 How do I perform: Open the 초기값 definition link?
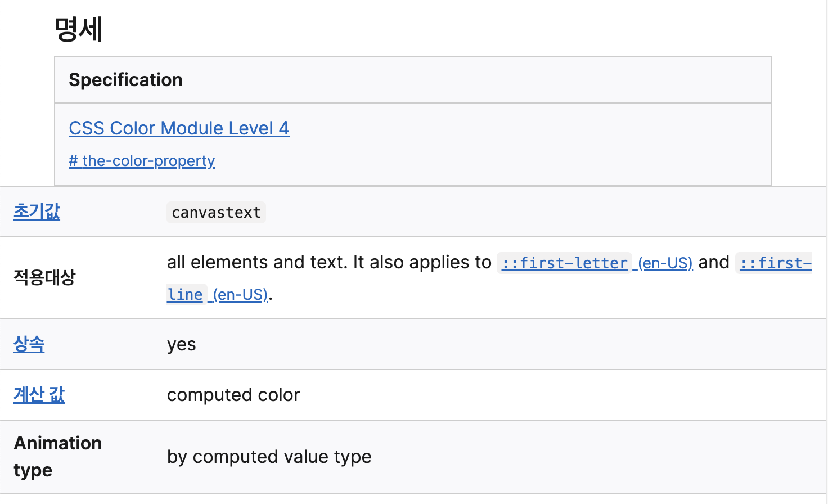[37, 211]
